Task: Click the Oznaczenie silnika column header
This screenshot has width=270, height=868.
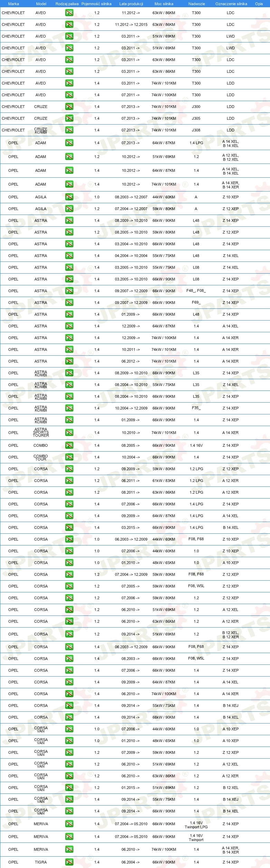Action: (231, 4)
